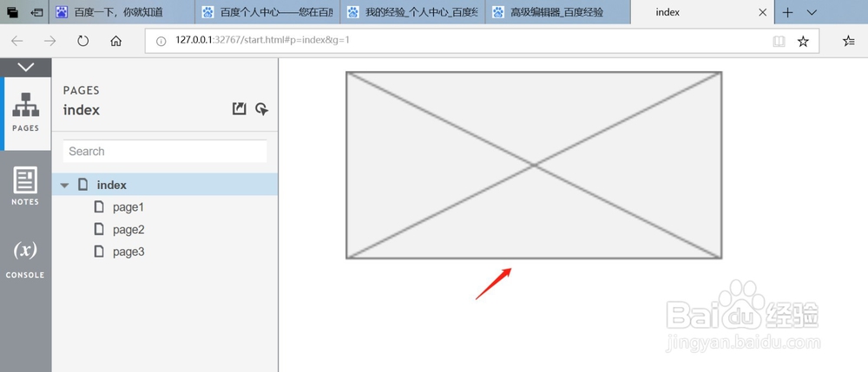Open the Pages panel in sidebar

coord(25,113)
